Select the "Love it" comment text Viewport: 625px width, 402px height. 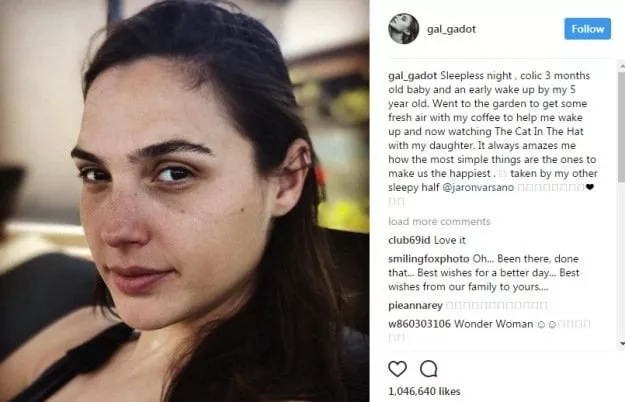[x=450, y=240]
